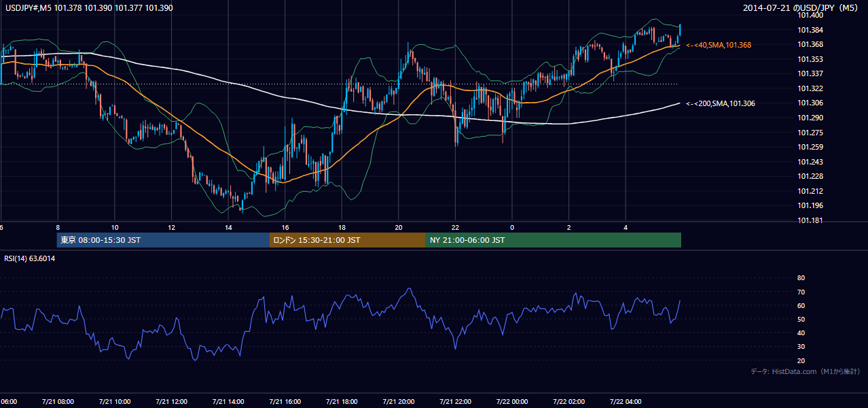The width and height of the screenshot is (868, 408).
Task: Click the time label 7/21 14:00
Action: [x=228, y=402]
